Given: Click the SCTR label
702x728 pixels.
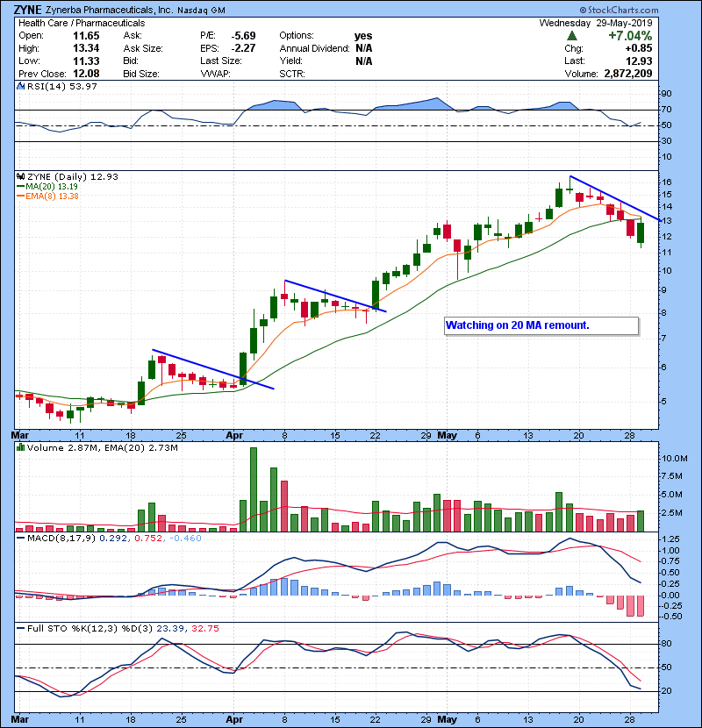Looking at the screenshot, I should point(292,74).
